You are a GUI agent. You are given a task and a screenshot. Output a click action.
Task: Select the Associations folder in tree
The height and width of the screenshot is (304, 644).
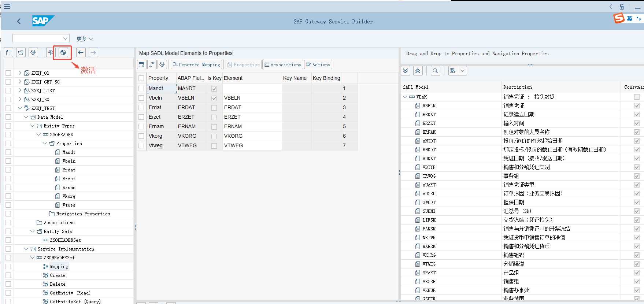tap(59, 222)
